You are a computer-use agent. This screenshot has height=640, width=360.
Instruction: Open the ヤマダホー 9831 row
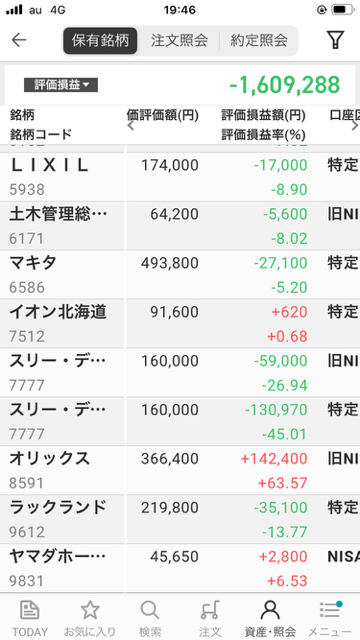[x=180, y=568]
